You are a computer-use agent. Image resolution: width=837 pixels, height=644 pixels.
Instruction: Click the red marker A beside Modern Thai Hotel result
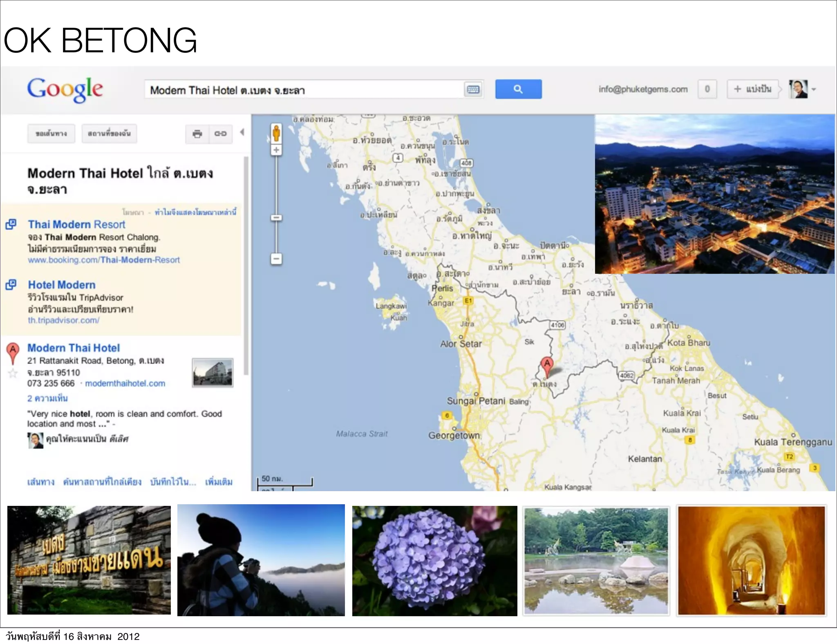(13, 353)
